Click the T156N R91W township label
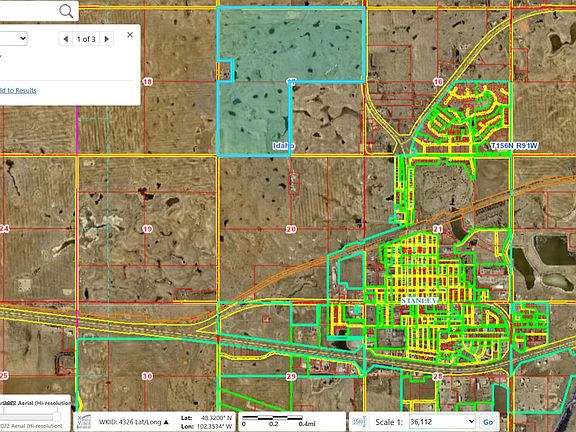Image resolution: width=576 pixels, height=432 pixels. (x=514, y=146)
